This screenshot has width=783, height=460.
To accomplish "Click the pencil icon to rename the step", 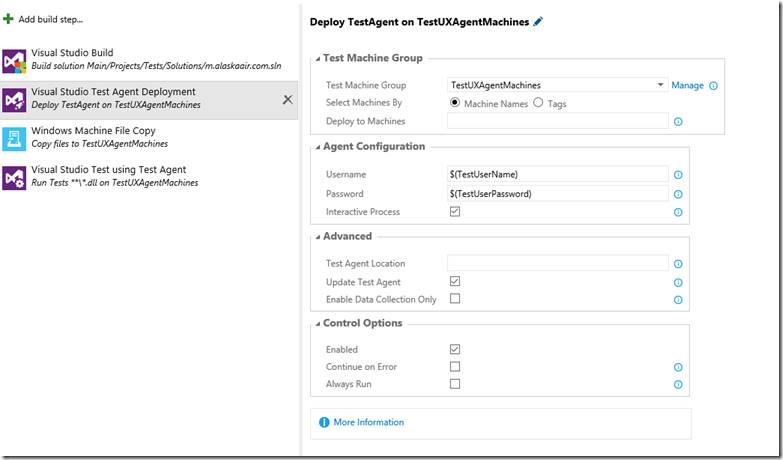I will click(539, 21).
